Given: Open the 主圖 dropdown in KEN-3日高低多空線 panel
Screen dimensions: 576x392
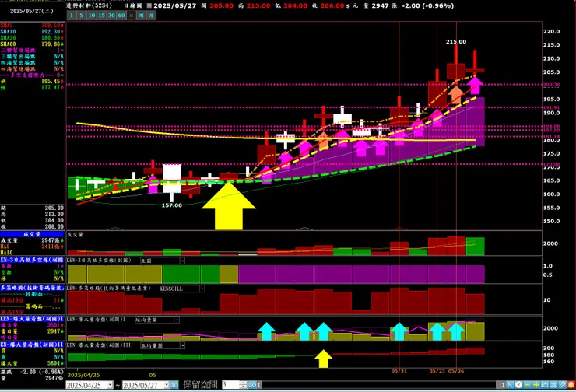Looking at the screenshot, I should point(182,261).
